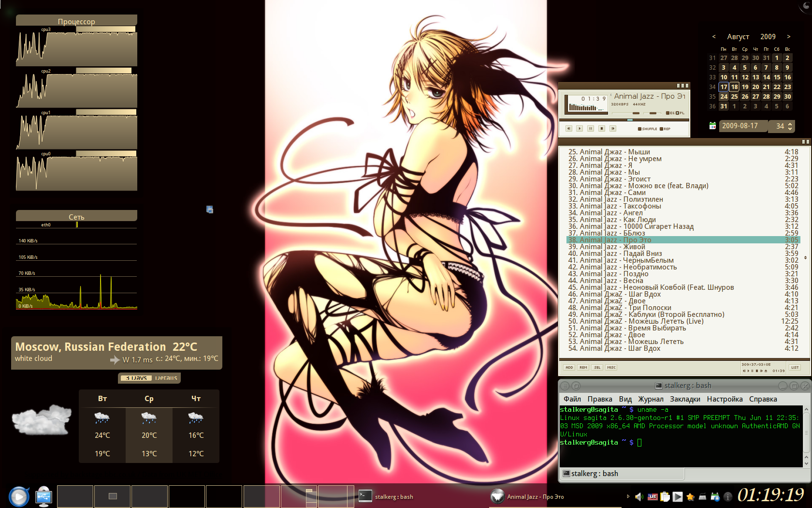812x508 pixels.
Task: Click the info tray icon beside clock
Action: tap(728, 497)
